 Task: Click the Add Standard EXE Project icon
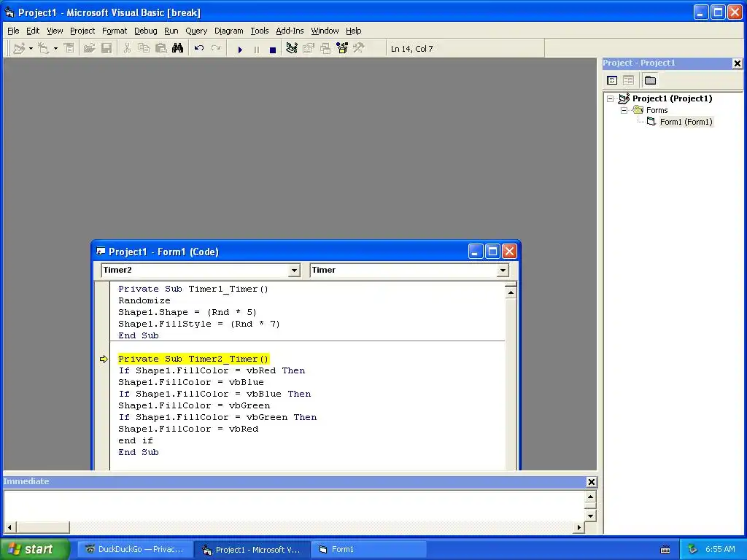point(19,49)
